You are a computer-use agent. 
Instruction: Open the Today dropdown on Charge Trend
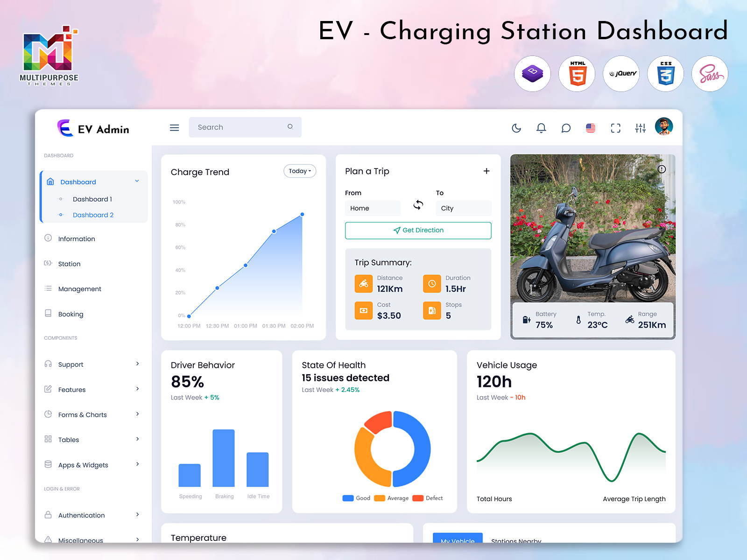point(300,171)
